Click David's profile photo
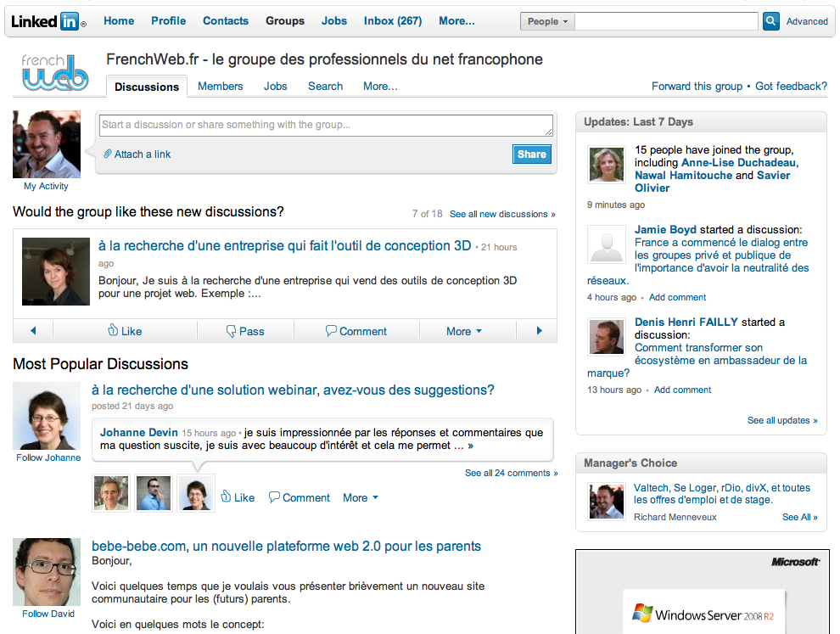The image size is (840, 634). 47,572
